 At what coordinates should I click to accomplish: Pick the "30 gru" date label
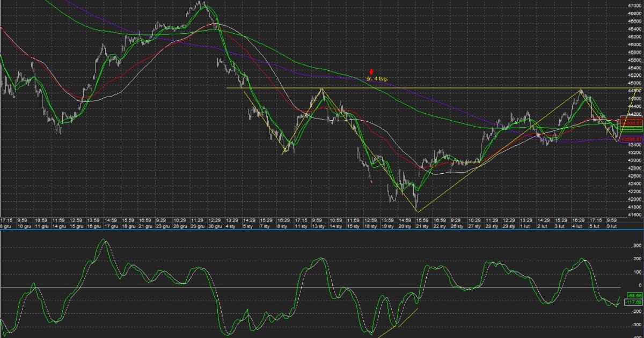coord(215,226)
